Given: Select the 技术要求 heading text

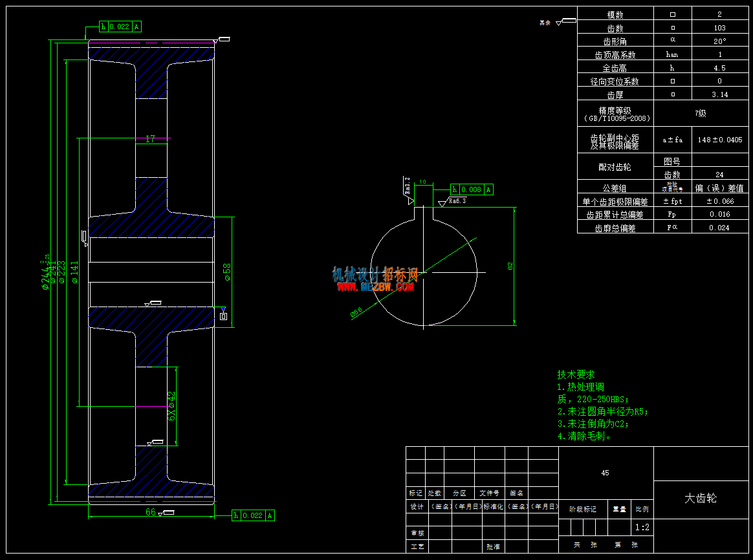Looking at the screenshot, I should 576,374.
